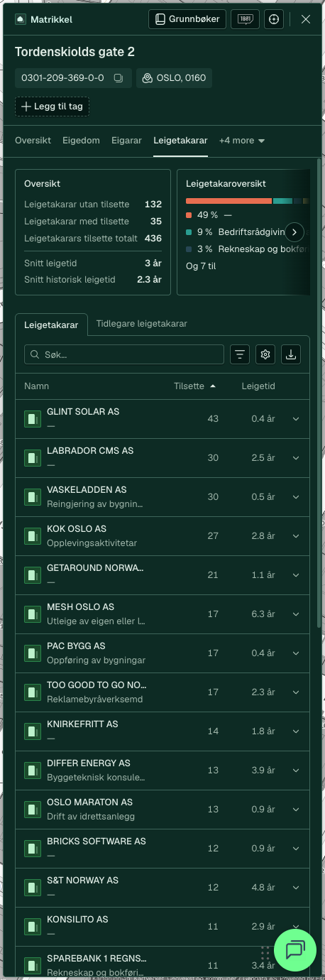Switch to the Eigarar tab
Screen dimensions: 325x980
point(127,141)
